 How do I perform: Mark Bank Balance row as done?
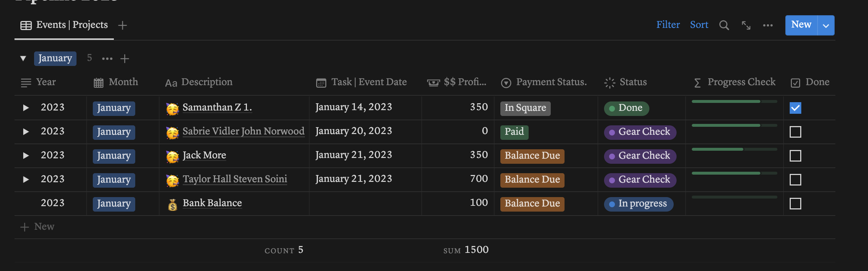point(795,204)
